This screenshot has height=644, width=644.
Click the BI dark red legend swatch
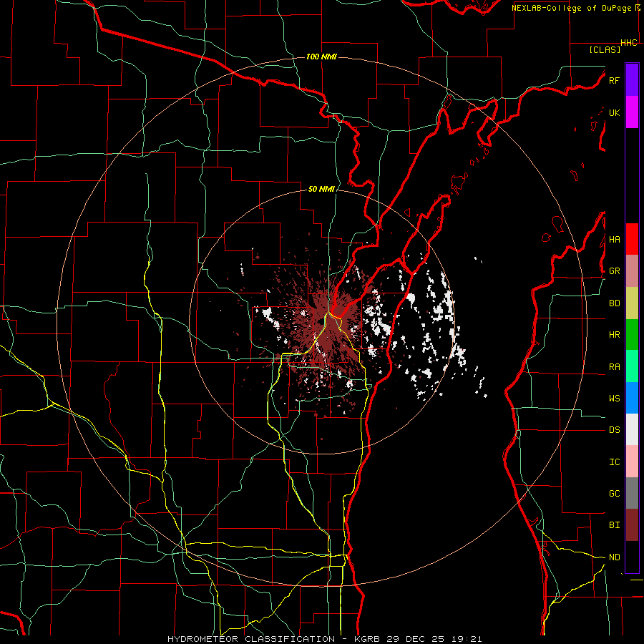click(x=632, y=525)
